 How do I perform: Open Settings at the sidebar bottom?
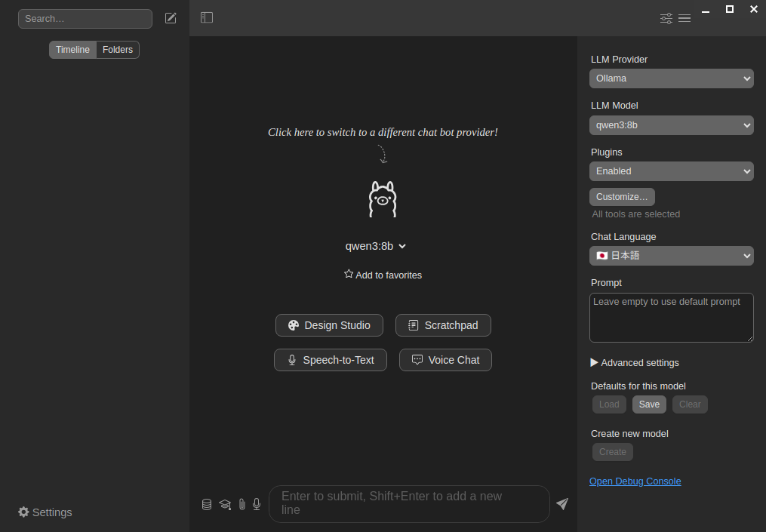[45, 512]
